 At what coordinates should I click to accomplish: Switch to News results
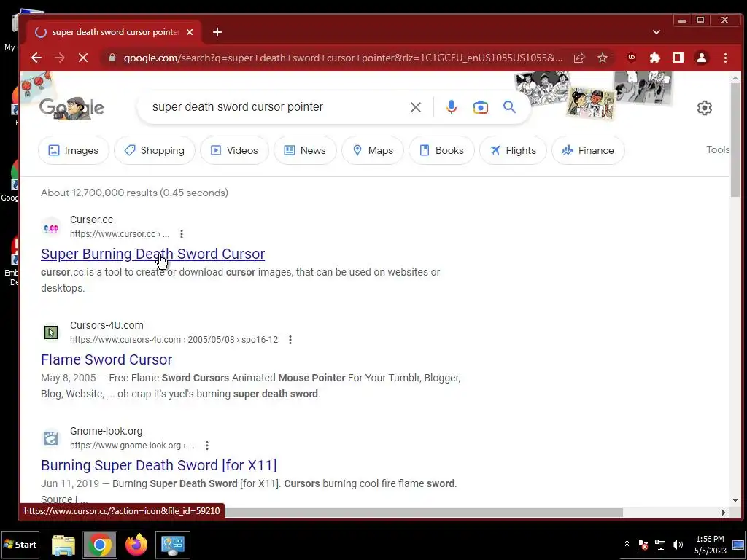(305, 150)
